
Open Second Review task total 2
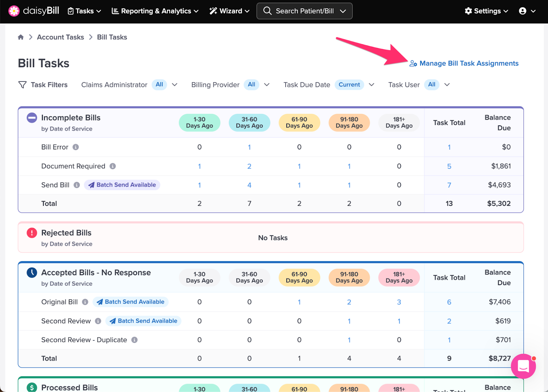pyautogui.click(x=449, y=321)
